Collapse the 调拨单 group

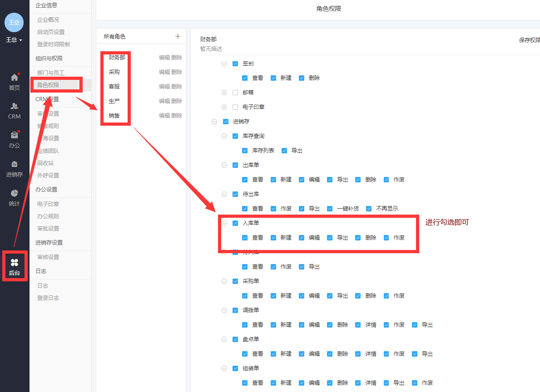pyautogui.click(x=224, y=310)
